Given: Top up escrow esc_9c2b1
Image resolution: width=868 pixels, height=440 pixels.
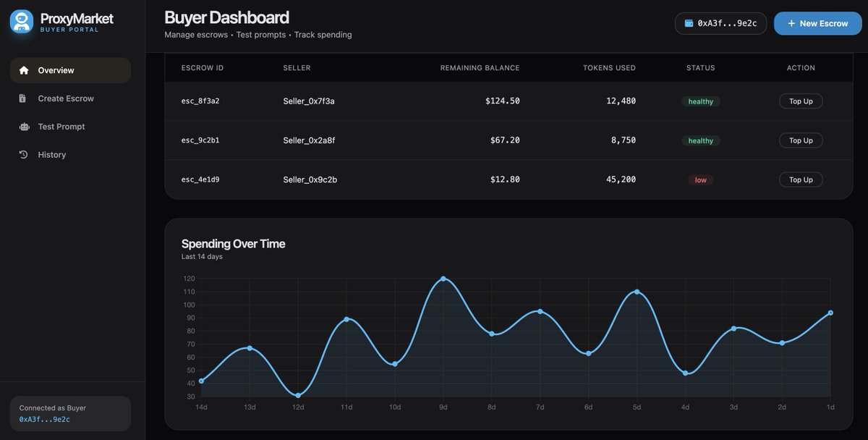Looking at the screenshot, I should point(801,140).
